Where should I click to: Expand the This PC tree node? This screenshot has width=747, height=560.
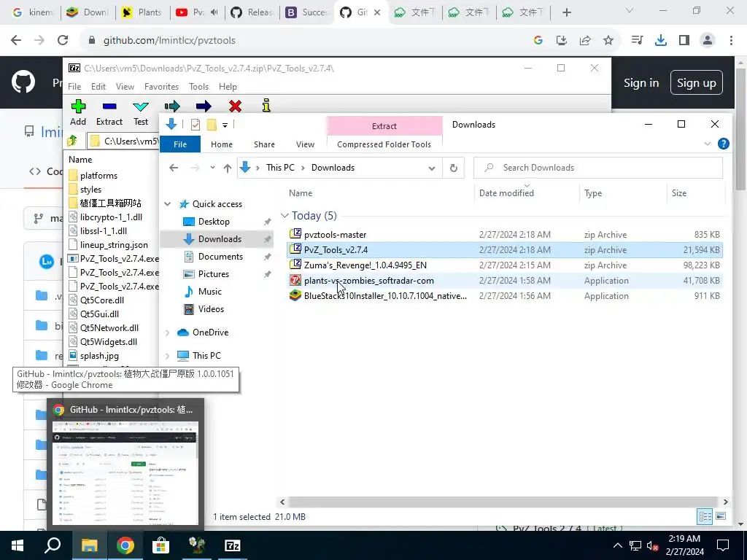point(168,355)
